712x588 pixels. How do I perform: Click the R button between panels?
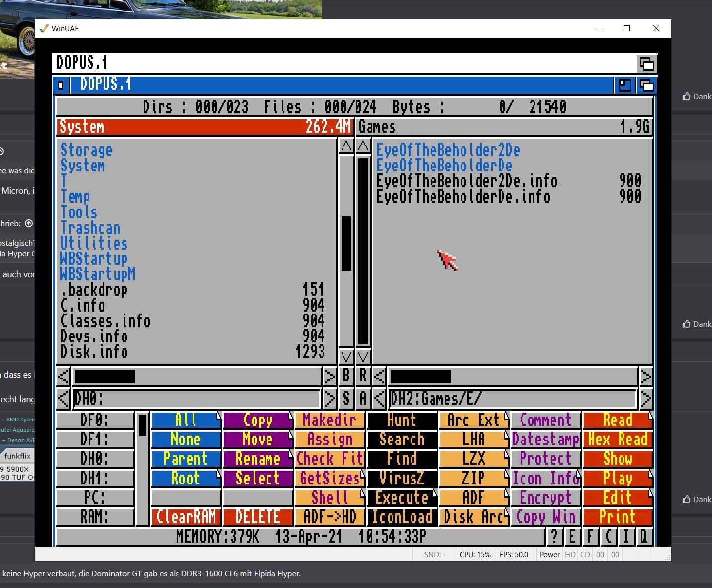[363, 376]
